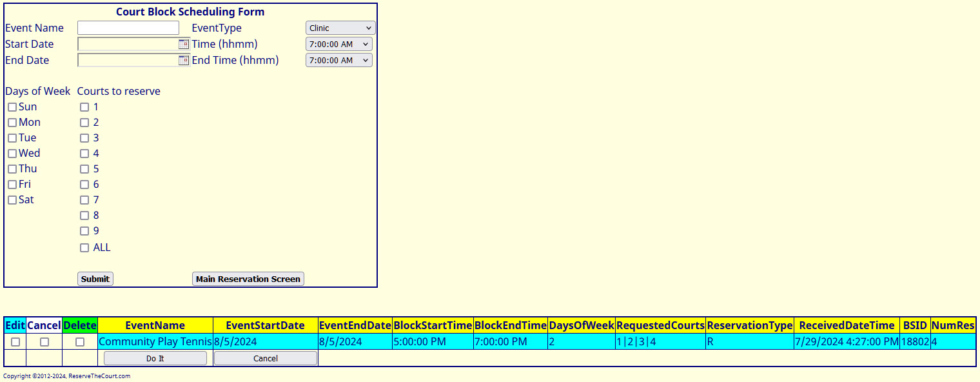The width and height of the screenshot is (980, 382).
Task: Click inside the Start Date input field
Action: tap(128, 45)
